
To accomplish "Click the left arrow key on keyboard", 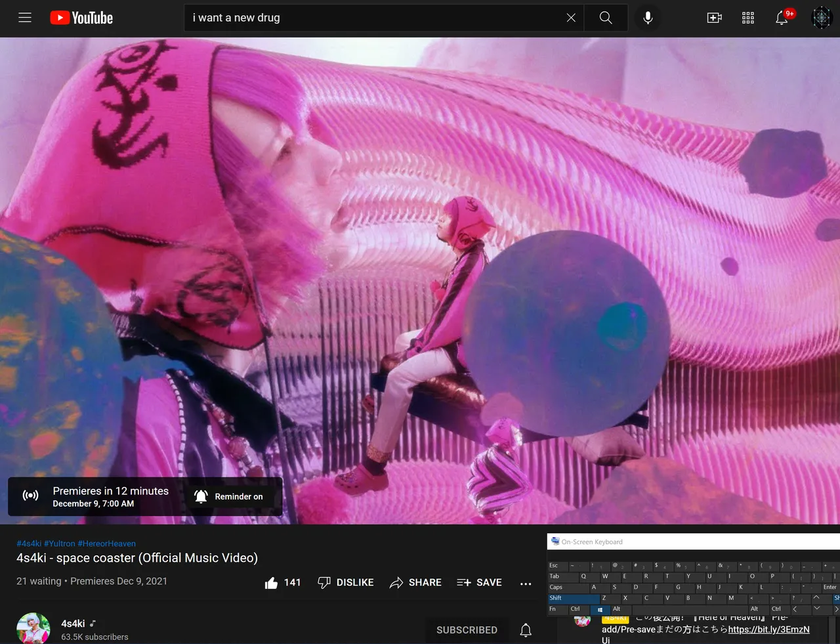I will (801, 610).
